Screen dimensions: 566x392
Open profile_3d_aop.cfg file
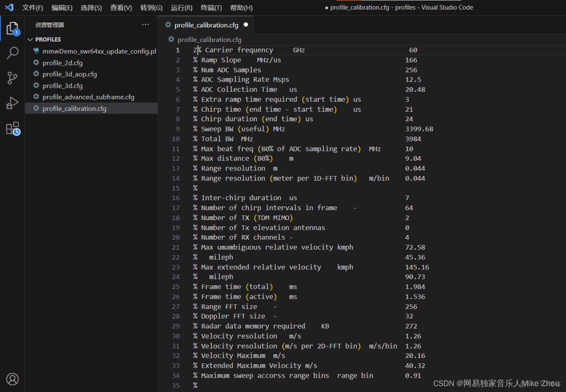pos(69,74)
